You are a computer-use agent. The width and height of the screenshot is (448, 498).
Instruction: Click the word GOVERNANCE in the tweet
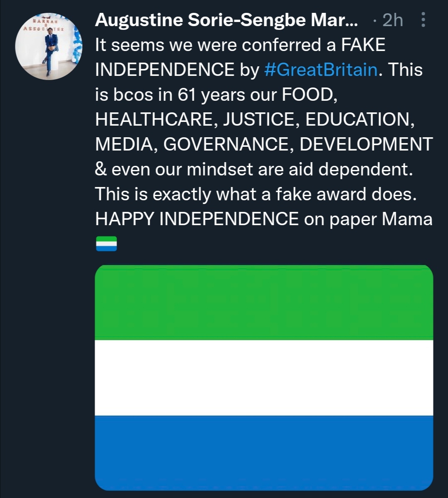tap(226, 144)
